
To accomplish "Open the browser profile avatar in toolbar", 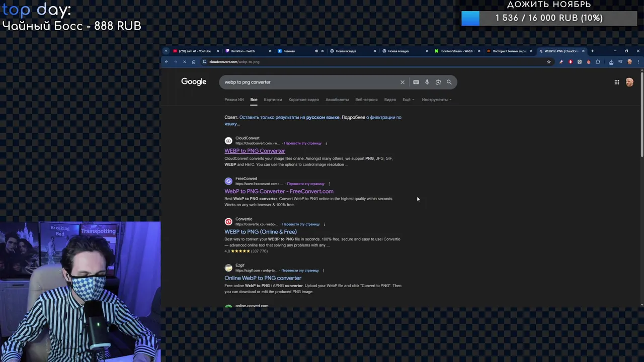I will pos(629,62).
